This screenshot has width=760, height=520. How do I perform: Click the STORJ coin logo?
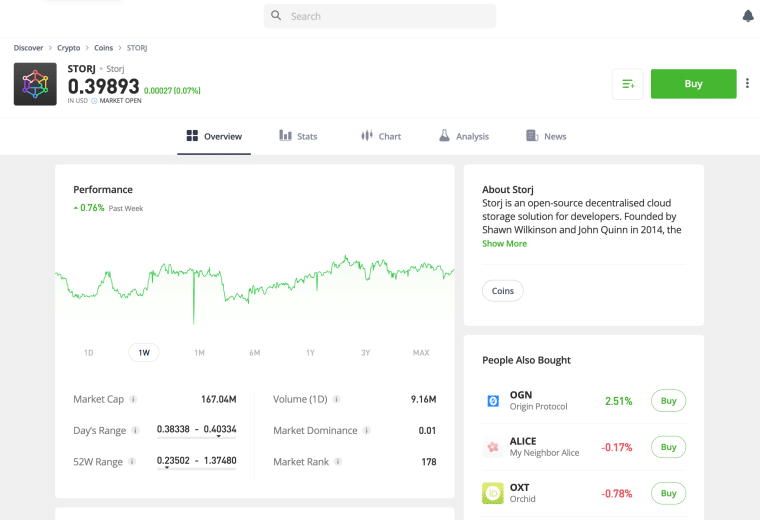point(35,84)
